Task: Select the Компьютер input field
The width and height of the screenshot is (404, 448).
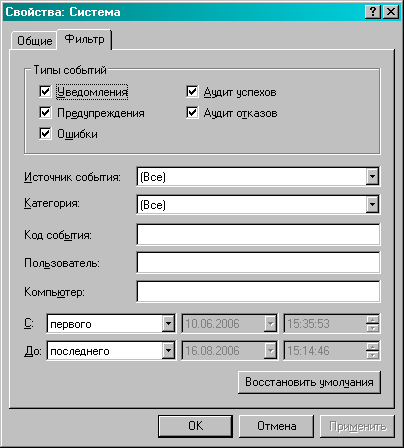Action: pyautogui.click(x=258, y=291)
